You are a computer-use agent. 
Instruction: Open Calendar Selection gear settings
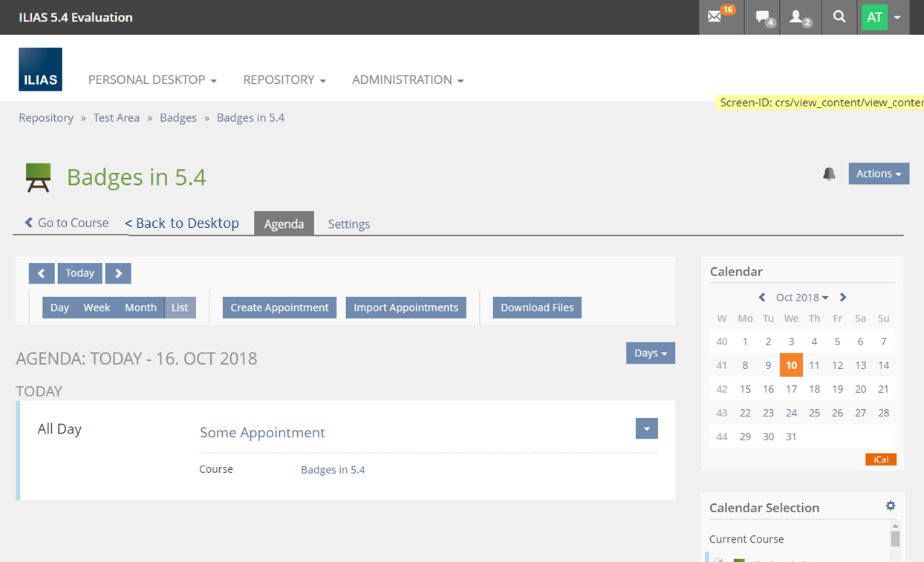tap(890, 506)
